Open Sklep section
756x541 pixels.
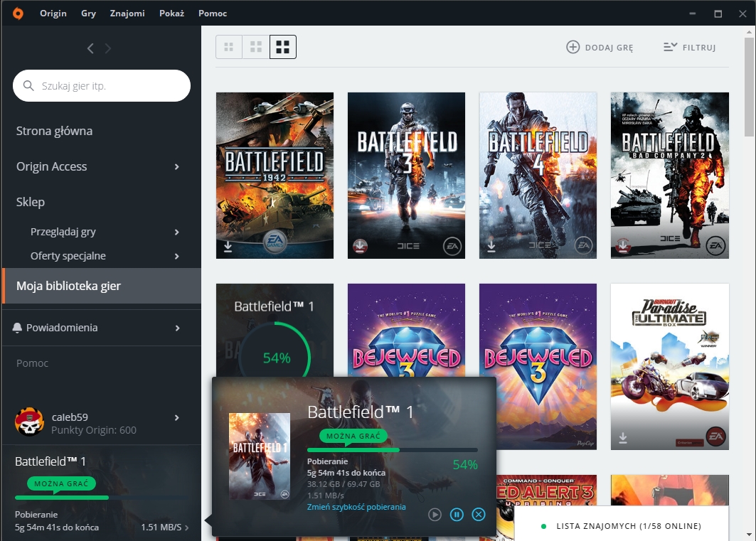point(31,202)
